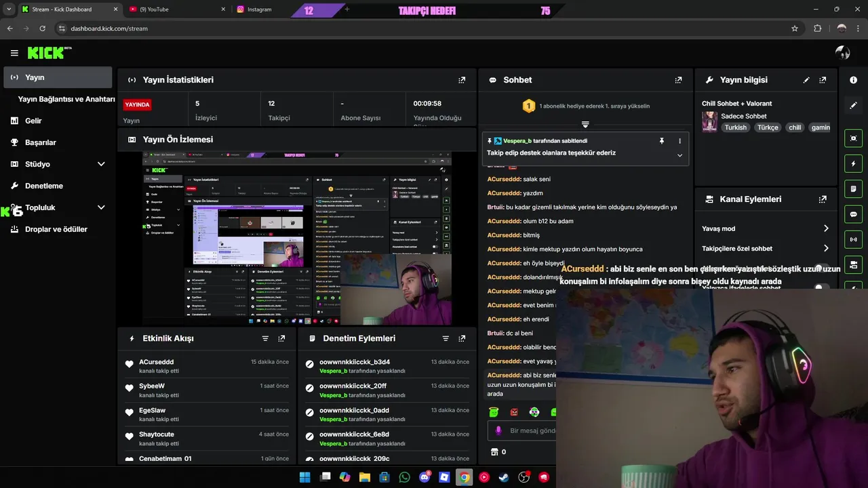Pop out the Denetim Eylemleri panel

tap(462, 338)
